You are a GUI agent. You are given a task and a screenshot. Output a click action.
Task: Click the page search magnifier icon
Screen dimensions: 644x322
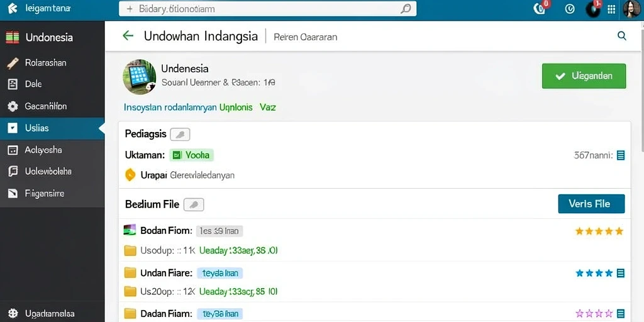[622, 36]
